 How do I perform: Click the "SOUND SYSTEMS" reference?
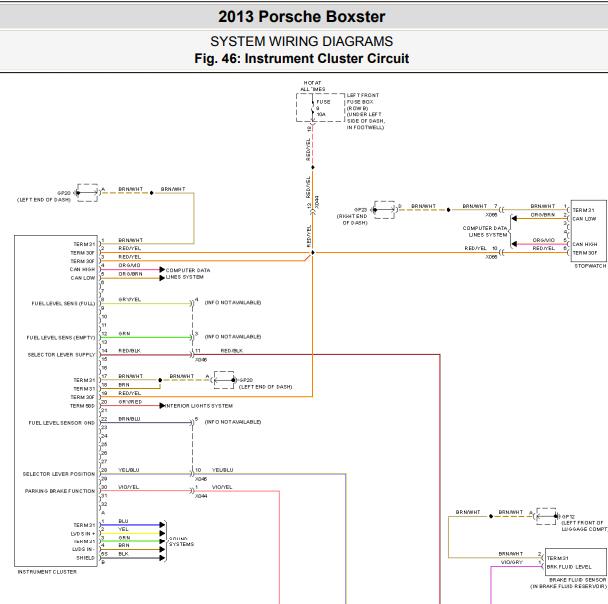(181, 542)
